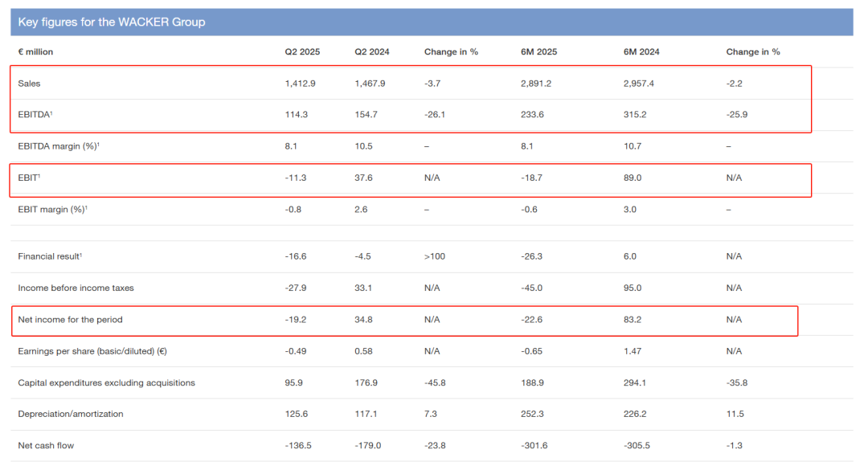The width and height of the screenshot is (868, 466).
Task: Click EBITDA 6M value 233.6
Action: click(532, 115)
